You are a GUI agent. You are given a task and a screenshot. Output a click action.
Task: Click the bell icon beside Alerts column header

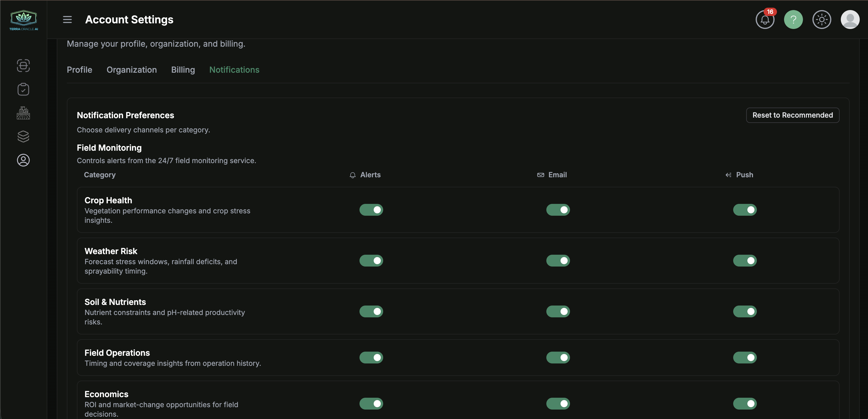[x=352, y=175]
